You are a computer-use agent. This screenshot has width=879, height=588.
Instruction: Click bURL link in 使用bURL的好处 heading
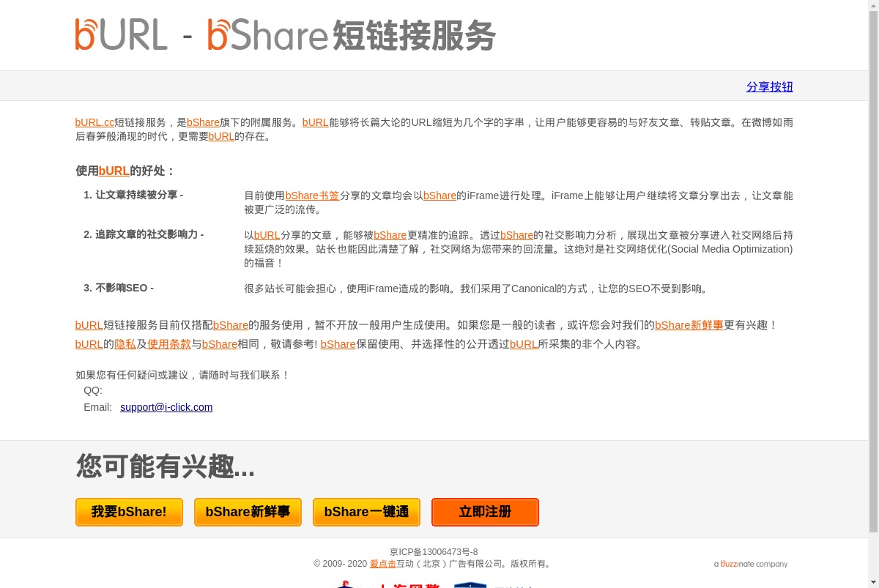click(114, 171)
